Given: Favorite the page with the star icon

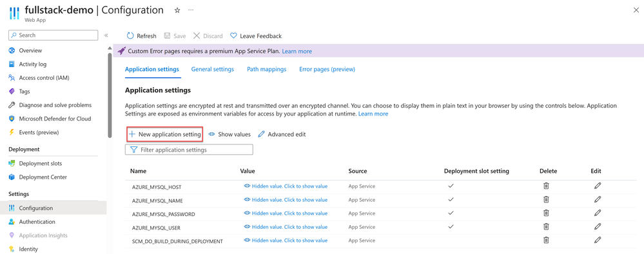Looking at the screenshot, I should point(177,10).
